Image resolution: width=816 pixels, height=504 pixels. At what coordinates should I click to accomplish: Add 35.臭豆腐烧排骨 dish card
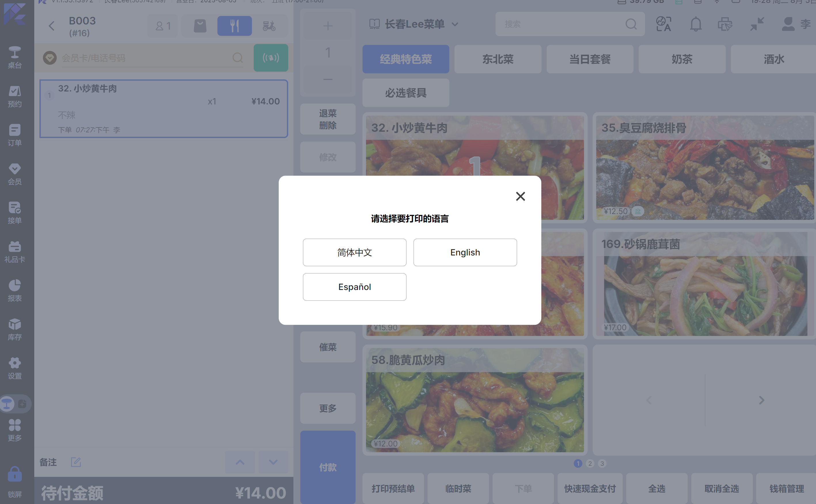tap(705, 168)
